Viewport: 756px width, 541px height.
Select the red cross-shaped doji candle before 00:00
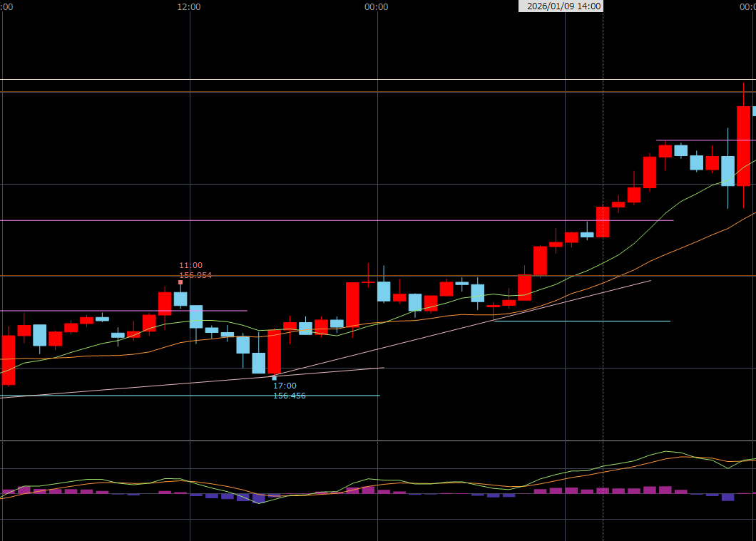coord(368,282)
